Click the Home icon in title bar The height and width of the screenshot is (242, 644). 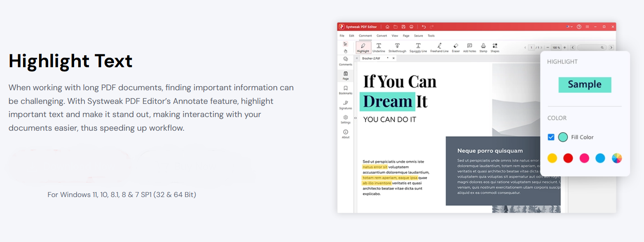[387, 27]
